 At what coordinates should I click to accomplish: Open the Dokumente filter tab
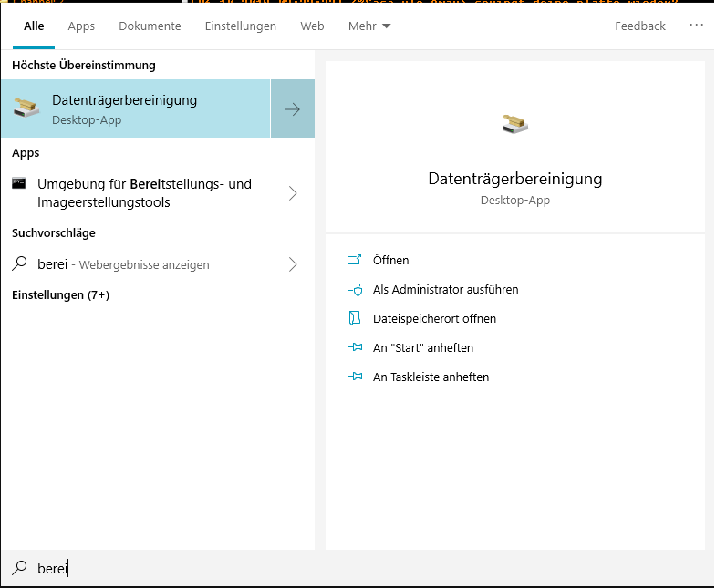click(150, 26)
